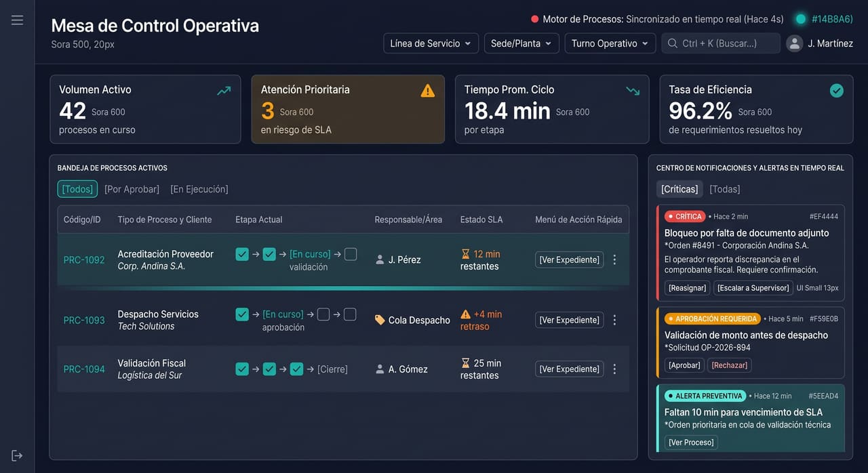Click the teal #14B8A6 color dot

click(800, 19)
